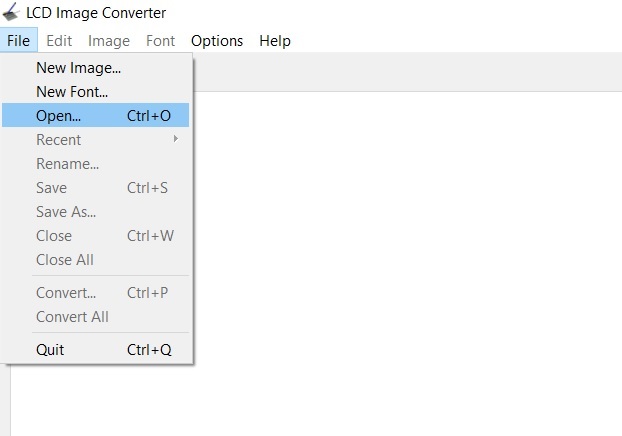The width and height of the screenshot is (622, 436).
Task: Click the LCD Image Converter app icon
Action: coord(11,12)
